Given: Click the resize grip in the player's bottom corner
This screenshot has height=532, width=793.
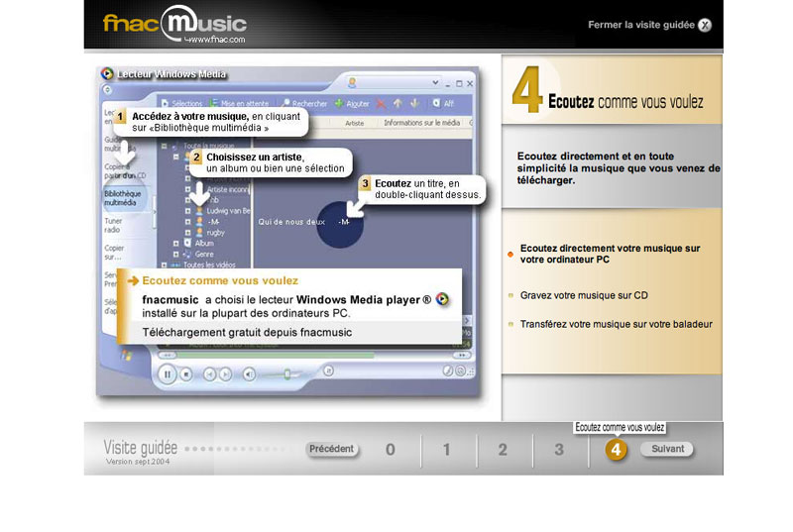Looking at the screenshot, I should point(471,372).
